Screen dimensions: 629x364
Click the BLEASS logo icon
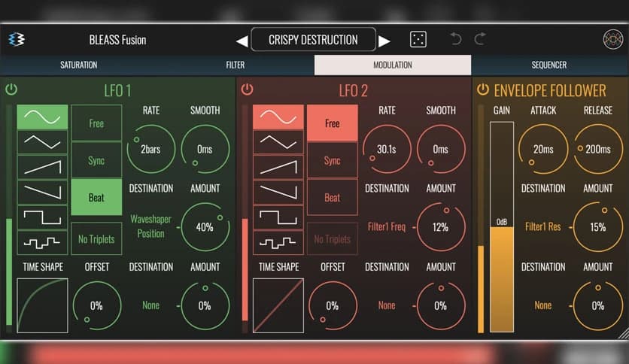[x=17, y=39]
